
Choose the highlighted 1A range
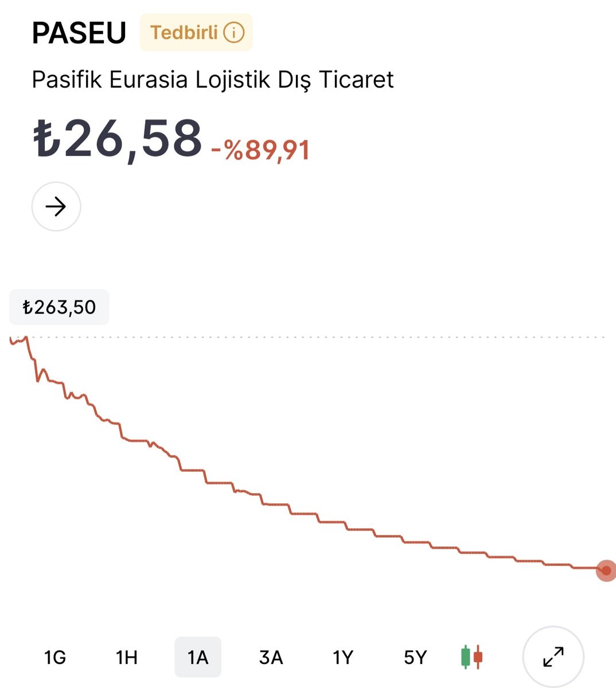198,657
